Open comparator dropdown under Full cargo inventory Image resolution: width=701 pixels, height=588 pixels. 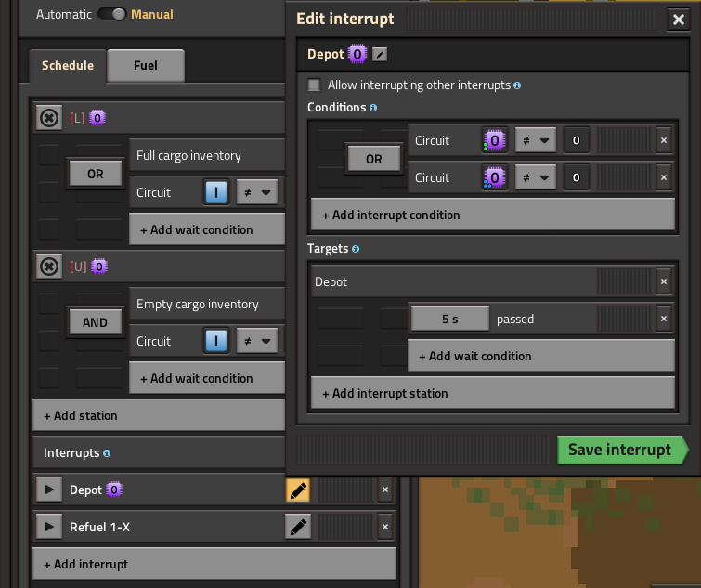[257, 192]
